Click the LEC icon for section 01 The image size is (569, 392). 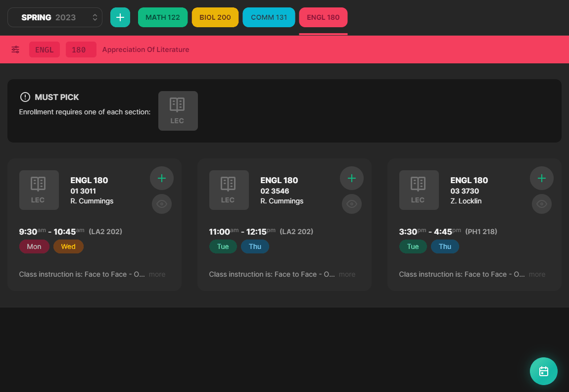pyautogui.click(x=39, y=190)
